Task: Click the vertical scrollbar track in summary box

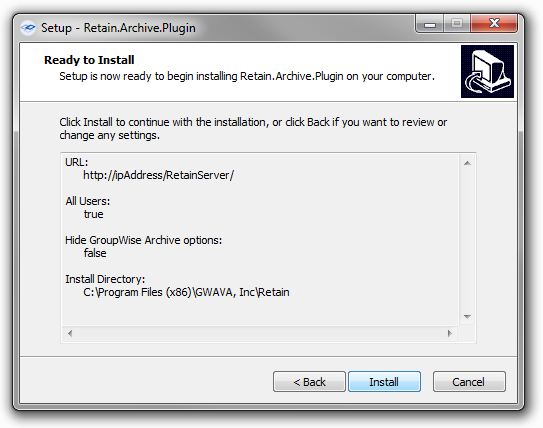Action: [467, 240]
